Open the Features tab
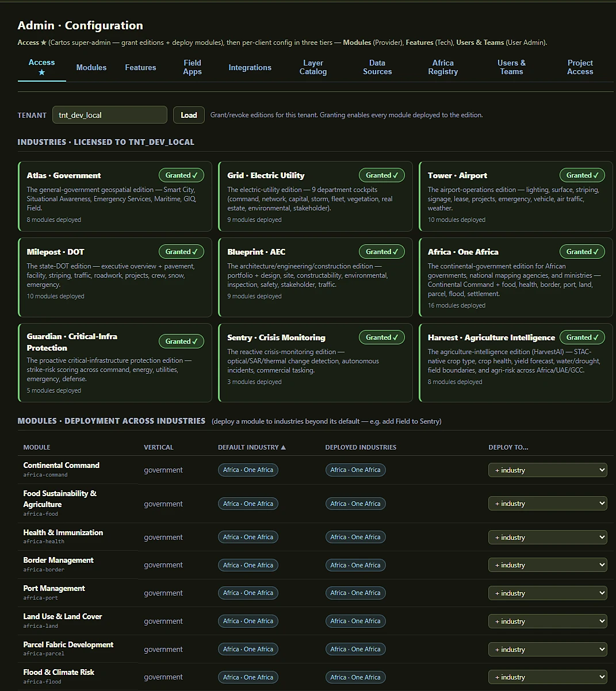Viewport: 616px width, 691px height. pyautogui.click(x=140, y=67)
